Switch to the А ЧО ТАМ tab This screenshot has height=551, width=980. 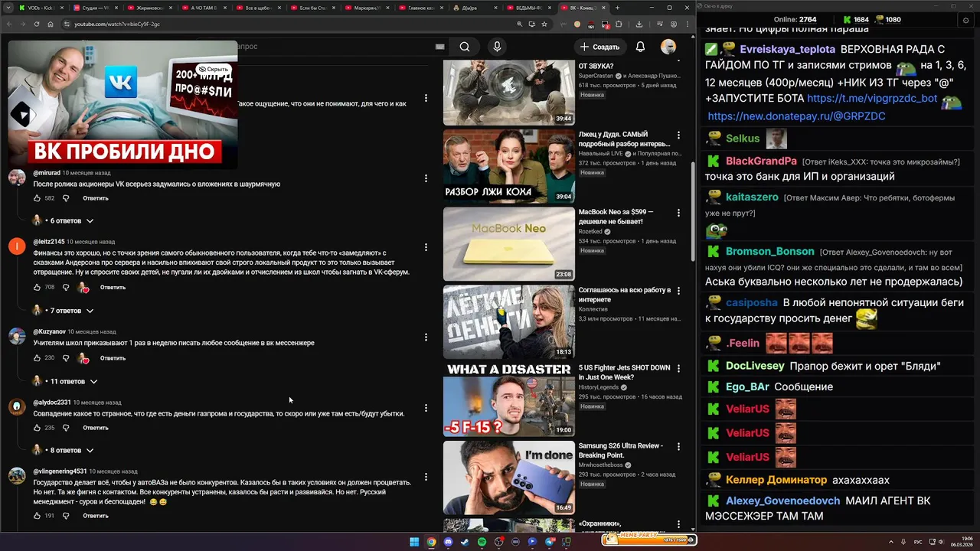[205, 8]
